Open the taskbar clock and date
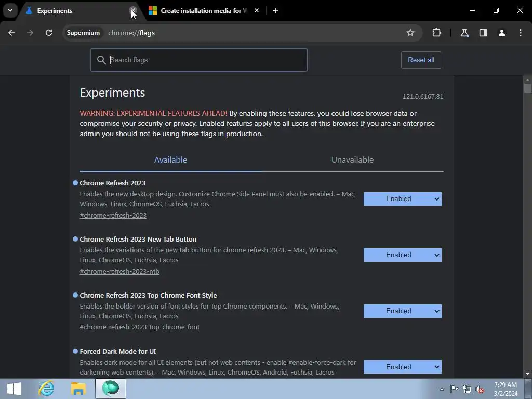Viewport: 532px width, 399px height. (506, 389)
